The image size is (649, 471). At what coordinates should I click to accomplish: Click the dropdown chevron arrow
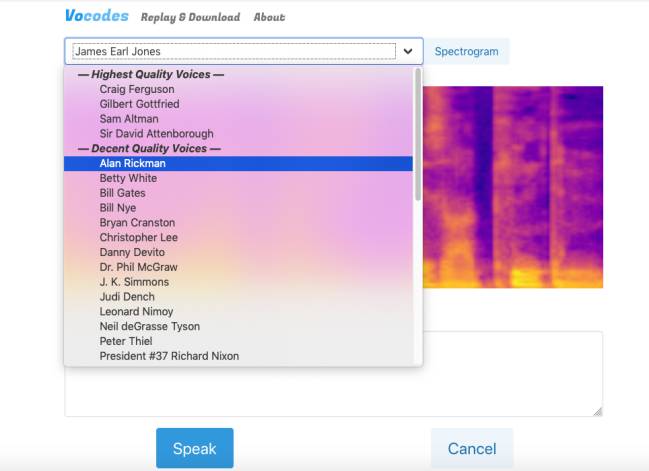pyautogui.click(x=408, y=51)
